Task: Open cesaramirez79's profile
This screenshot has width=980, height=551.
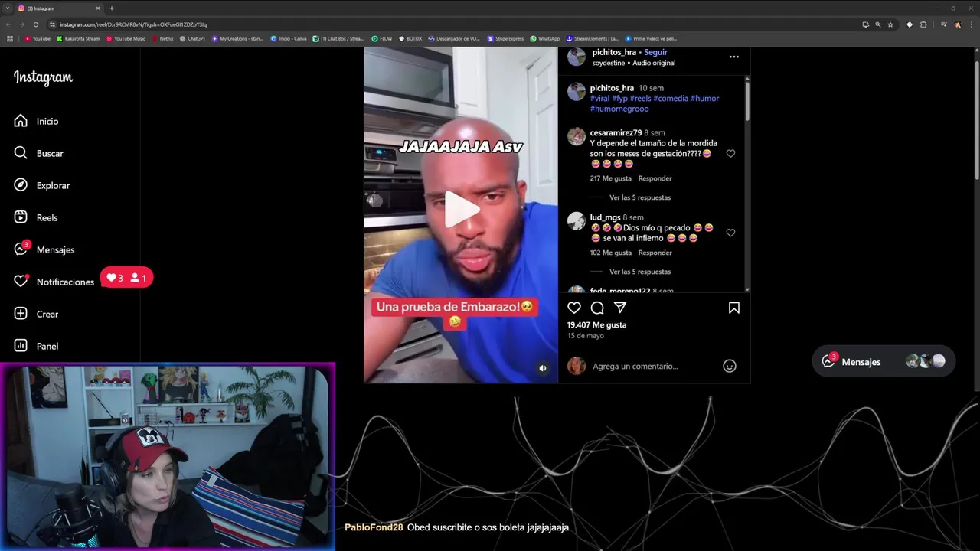Action: click(616, 132)
